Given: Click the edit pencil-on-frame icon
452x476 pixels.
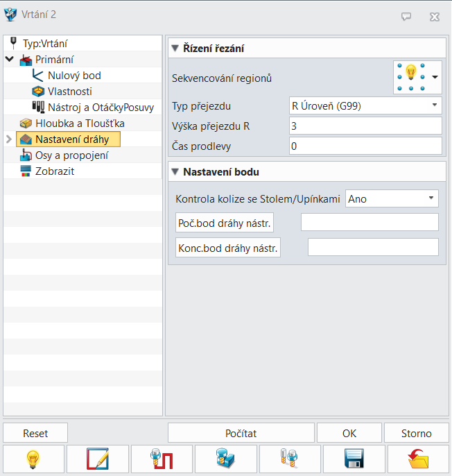Looking at the screenshot, I should pos(98,459).
